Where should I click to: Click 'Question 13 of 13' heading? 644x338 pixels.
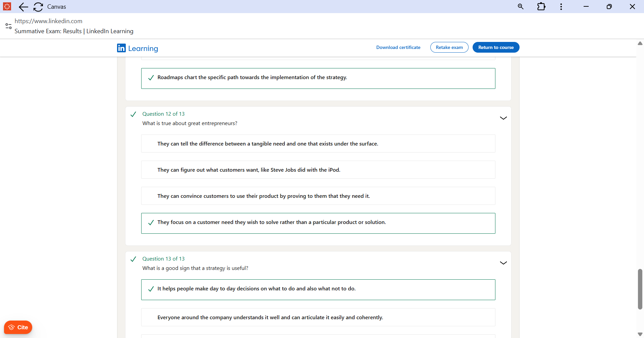pyautogui.click(x=163, y=259)
